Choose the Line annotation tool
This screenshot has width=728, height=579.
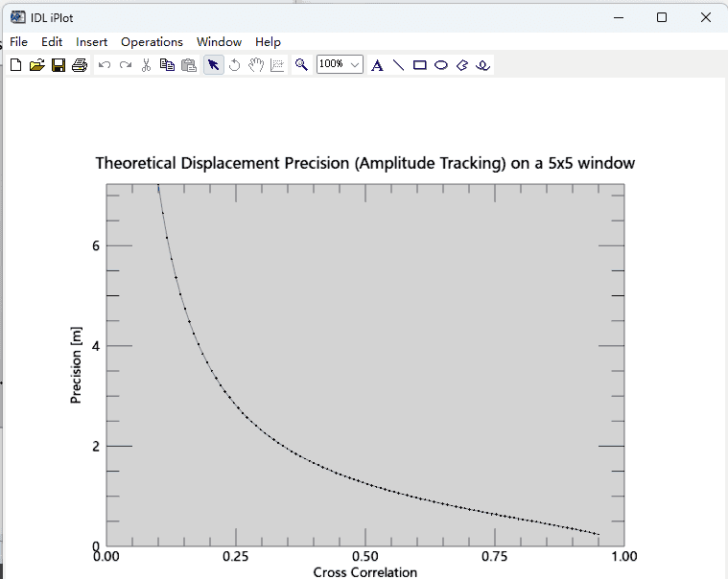pyautogui.click(x=398, y=65)
